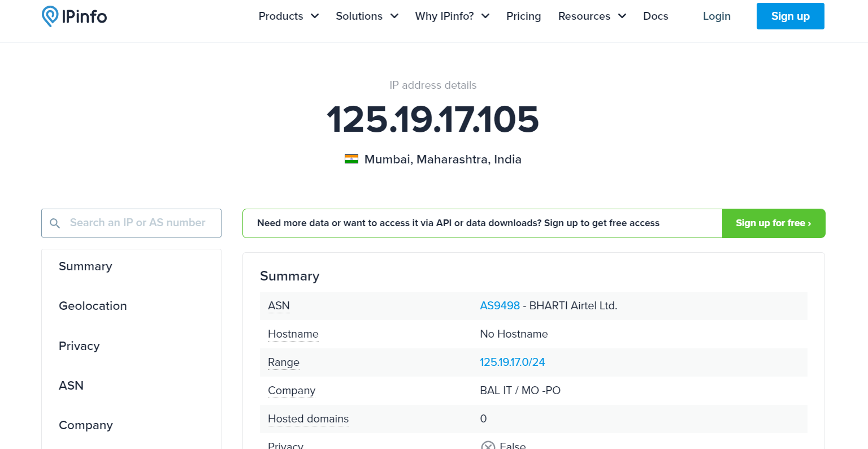This screenshot has height=449, width=868.
Task: Expand the Products dropdown
Action: coord(289,16)
